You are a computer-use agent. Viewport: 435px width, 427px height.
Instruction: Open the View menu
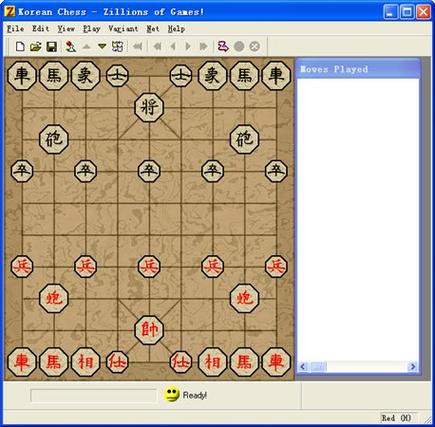point(66,29)
